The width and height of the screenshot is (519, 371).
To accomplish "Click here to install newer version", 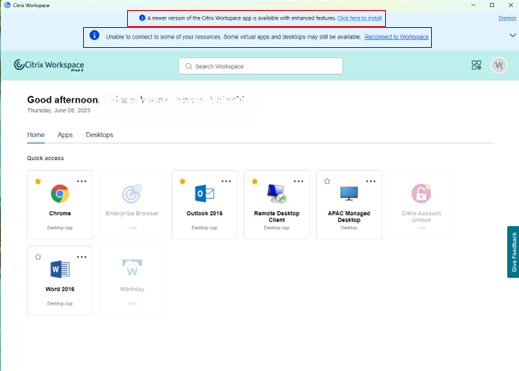I will tap(359, 18).
